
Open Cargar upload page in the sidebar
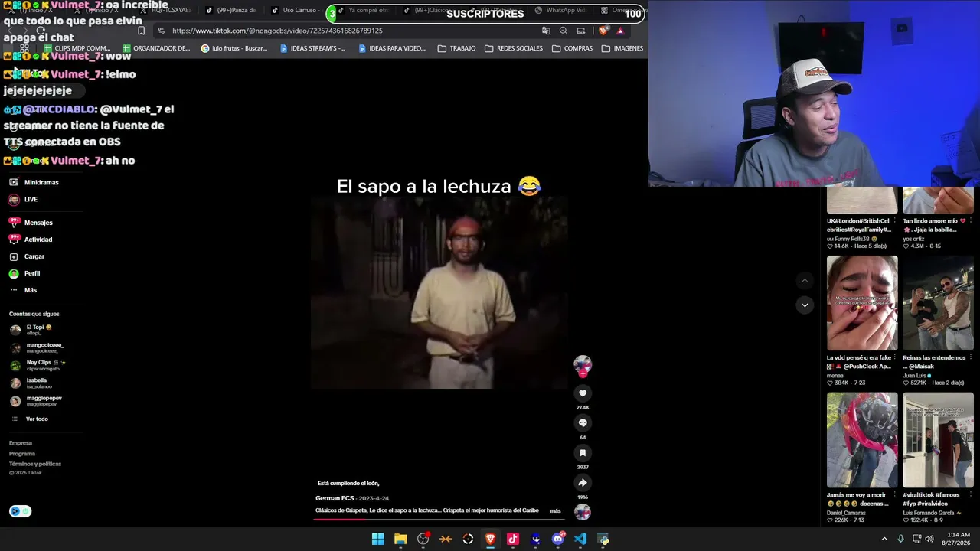(x=27, y=256)
